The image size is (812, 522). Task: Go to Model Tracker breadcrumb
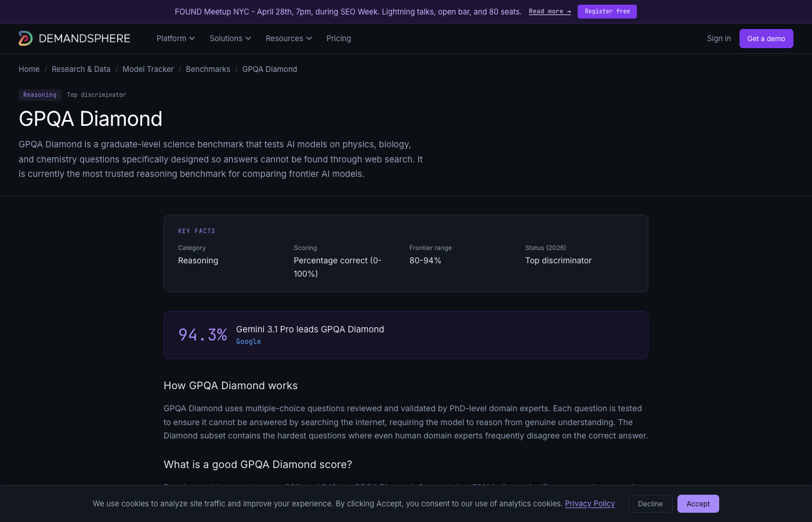148,69
